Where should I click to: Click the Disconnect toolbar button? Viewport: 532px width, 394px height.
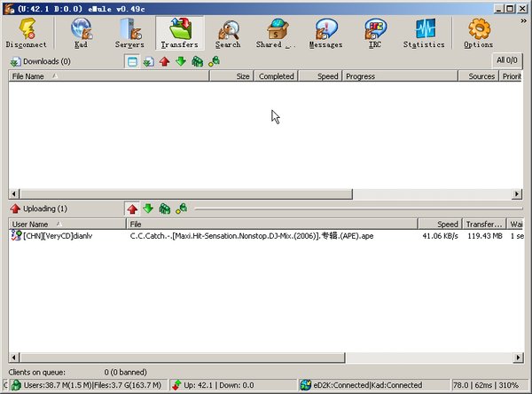click(27, 33)
